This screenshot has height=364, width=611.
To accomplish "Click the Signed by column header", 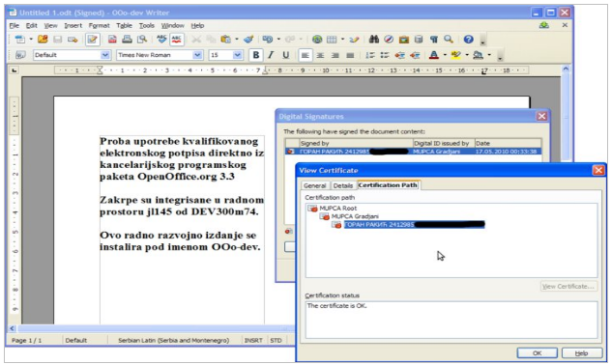I will [x=356, y=143].
